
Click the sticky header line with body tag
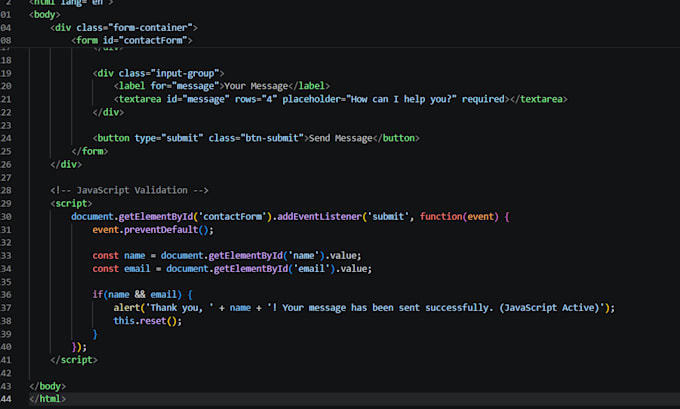[45, 14]
